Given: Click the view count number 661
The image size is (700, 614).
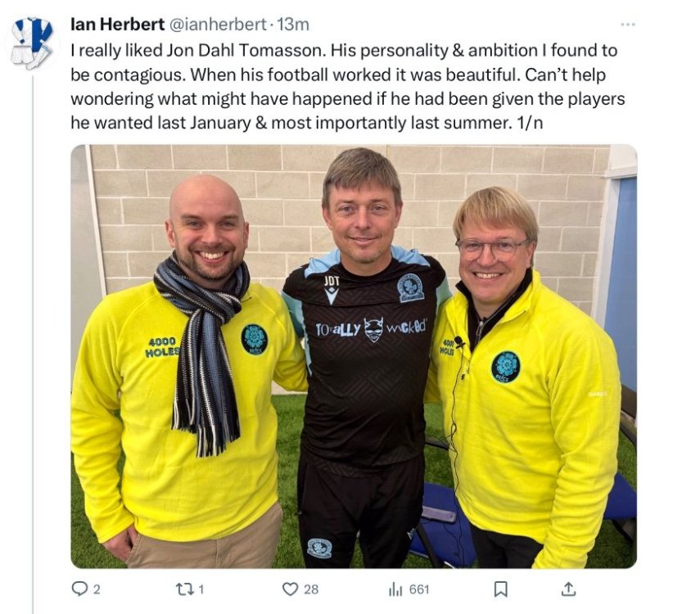Looking at the screenshot, I should coord(419,590).
